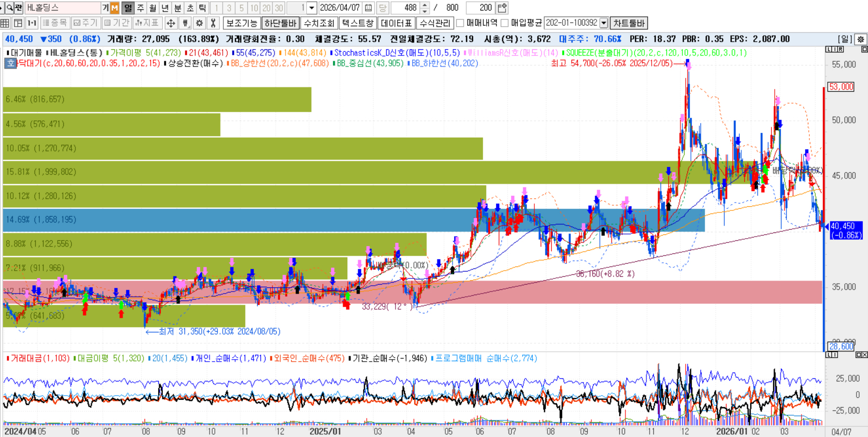Click the 수치조회 button
The height and width of the screenshot is (437, 868).
[x=319, y=23]
